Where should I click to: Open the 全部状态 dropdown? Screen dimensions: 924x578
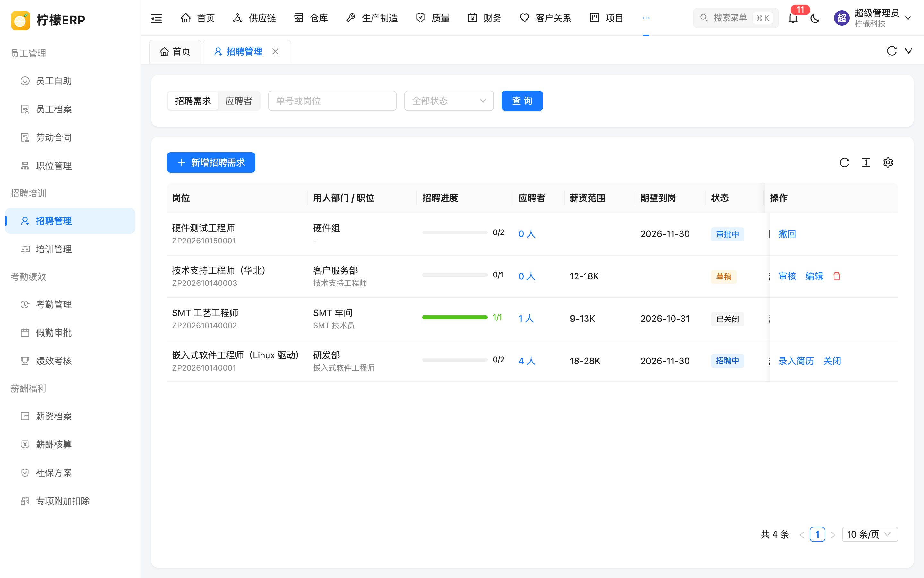click(x=449, y=101)
